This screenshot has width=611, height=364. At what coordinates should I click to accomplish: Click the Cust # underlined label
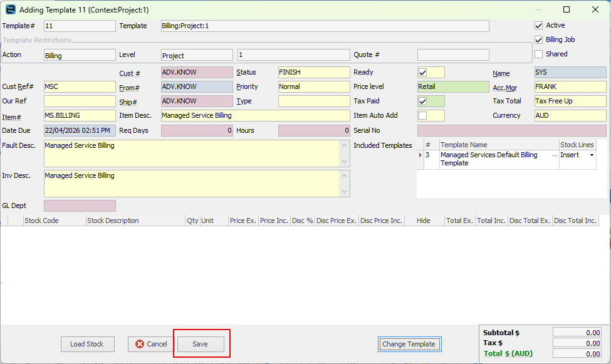(130, 73)
